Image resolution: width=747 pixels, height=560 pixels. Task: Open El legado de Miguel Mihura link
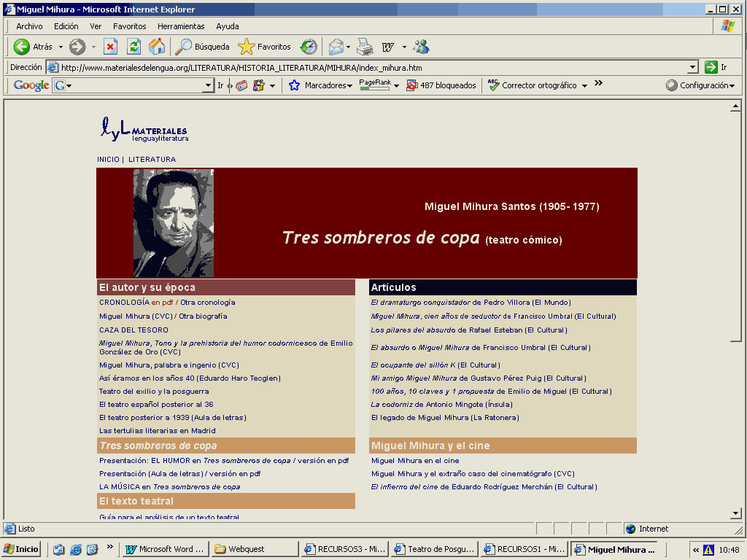pyautogui.click(x=445, y=418)
